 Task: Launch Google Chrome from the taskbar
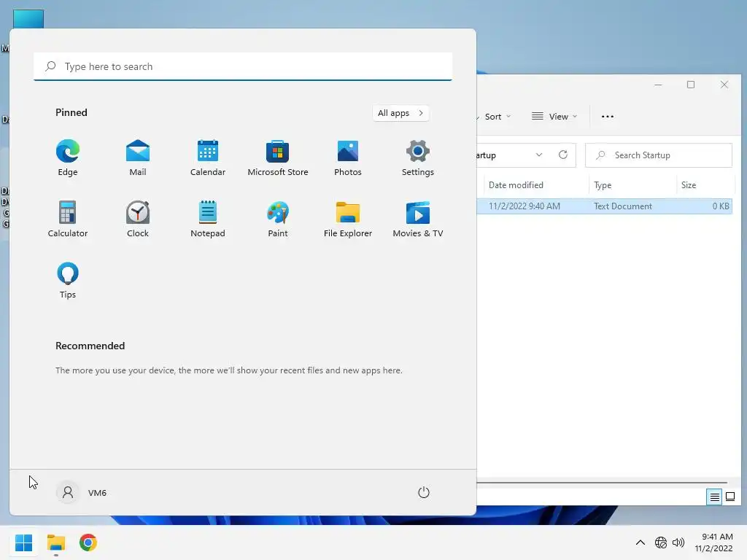88,542
